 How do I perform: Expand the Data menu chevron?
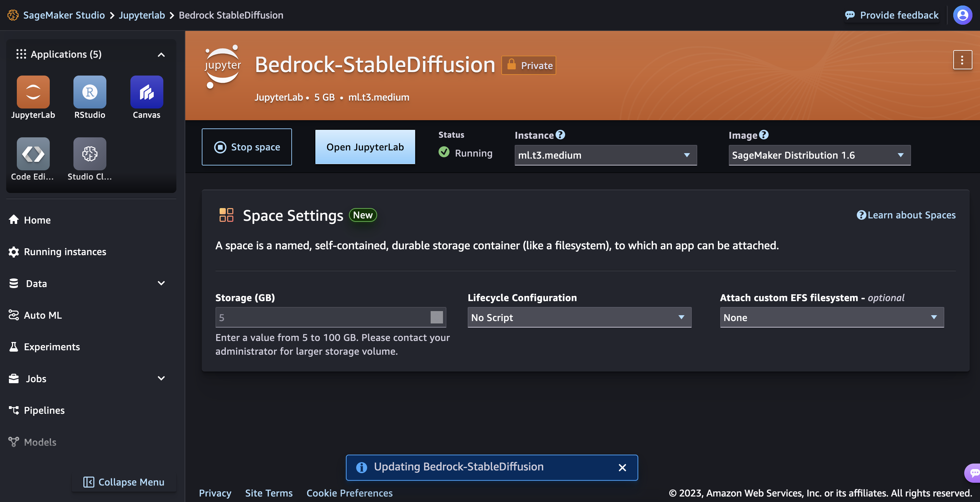point(161,283)
